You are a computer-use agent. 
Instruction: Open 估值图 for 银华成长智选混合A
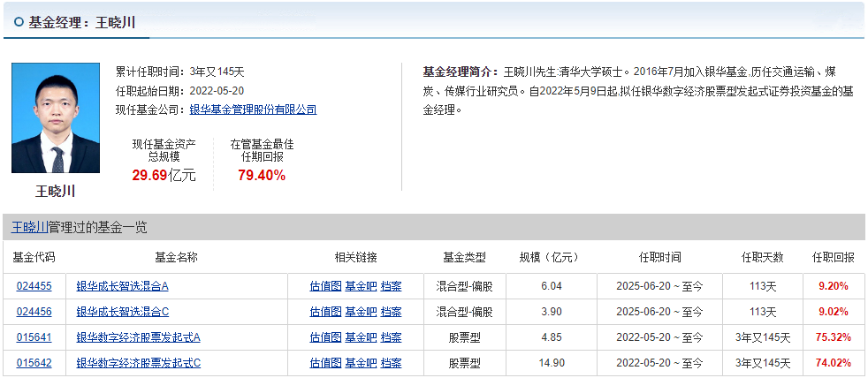point(325,286)
